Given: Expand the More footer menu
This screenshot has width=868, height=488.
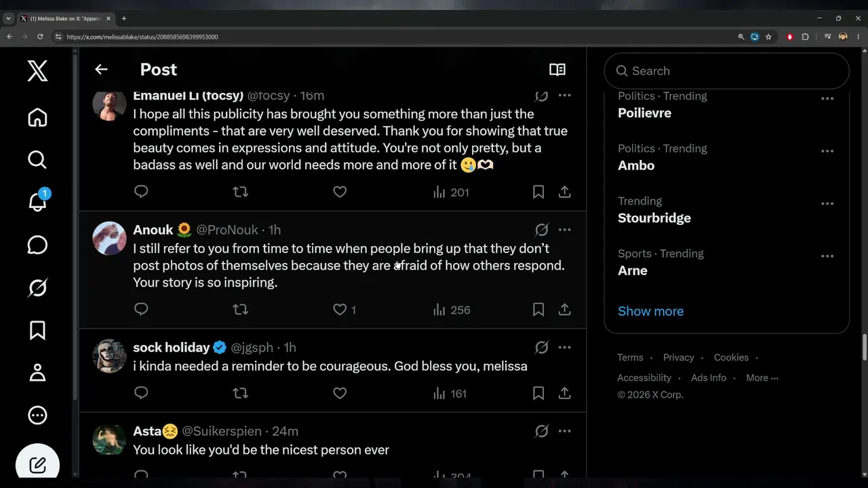Looking at the screenshot, I should coord(762,378).
